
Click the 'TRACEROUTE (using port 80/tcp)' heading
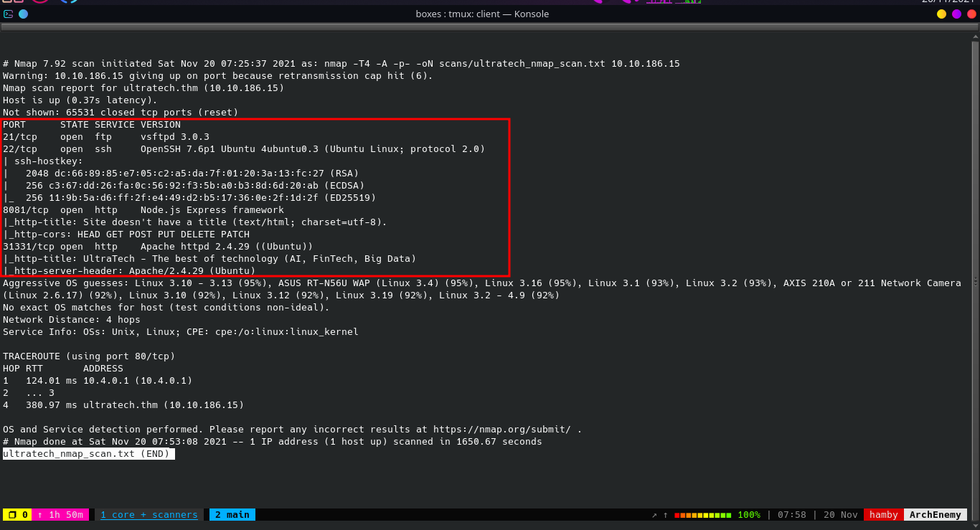click(89, 356)
